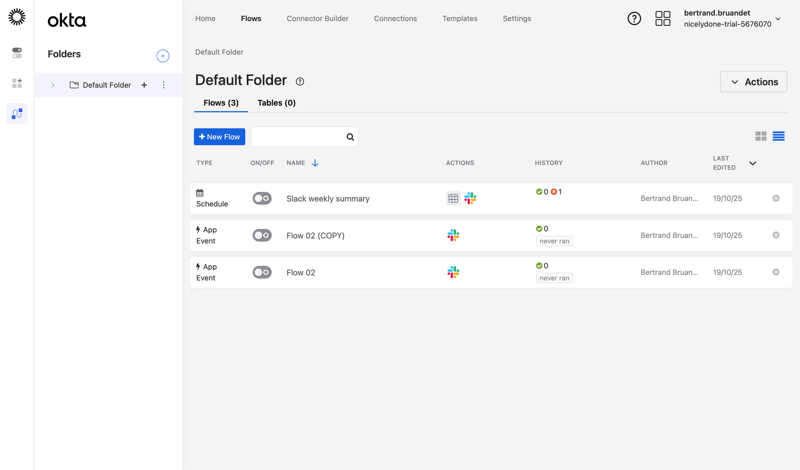Sort by name using the arrow icon
The width and height of the screenshot is (800, 470).
[315, 163]
